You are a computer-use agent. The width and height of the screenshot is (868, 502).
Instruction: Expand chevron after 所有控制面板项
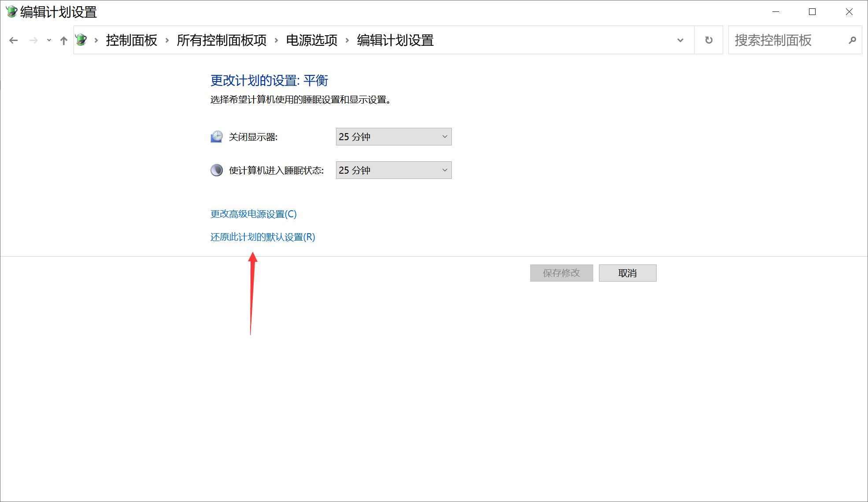tap(276, 41)
